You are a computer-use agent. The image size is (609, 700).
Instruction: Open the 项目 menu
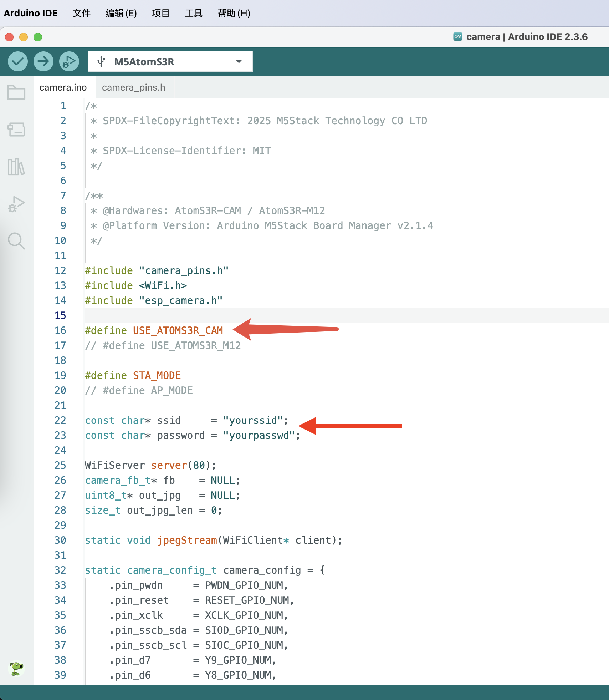coord(161,13)
